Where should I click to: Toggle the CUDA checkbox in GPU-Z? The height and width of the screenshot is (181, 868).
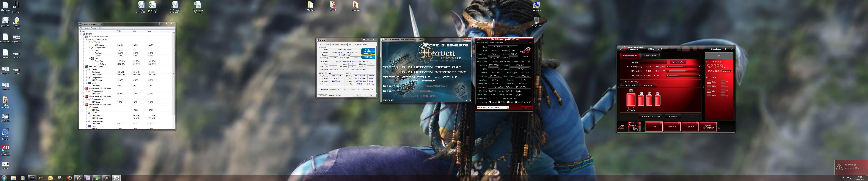coord(499,102)
